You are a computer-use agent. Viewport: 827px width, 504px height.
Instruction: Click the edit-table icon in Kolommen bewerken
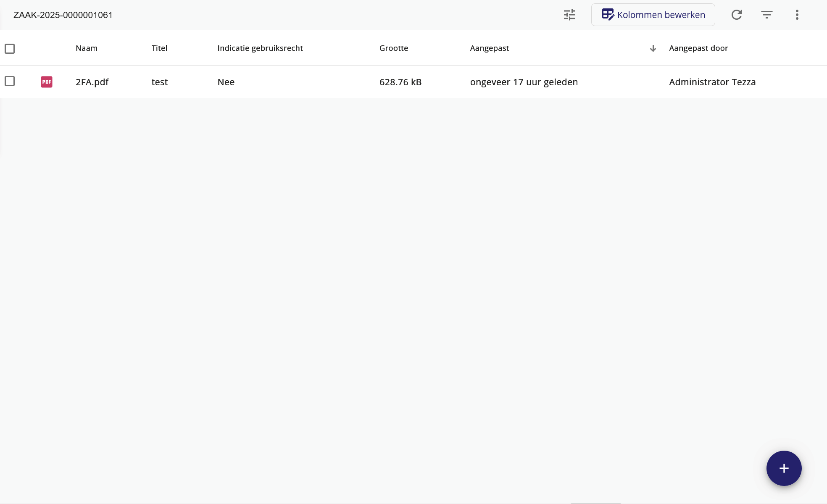608,15
